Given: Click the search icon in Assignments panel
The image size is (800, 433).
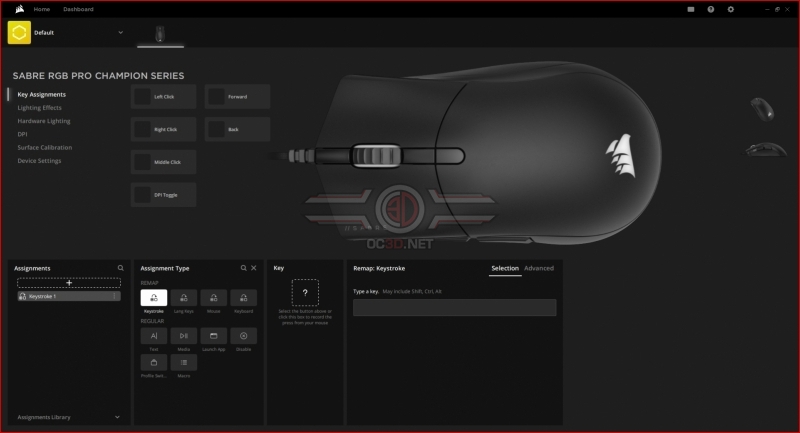Looking at the screenshot, I should click(120, 268).
